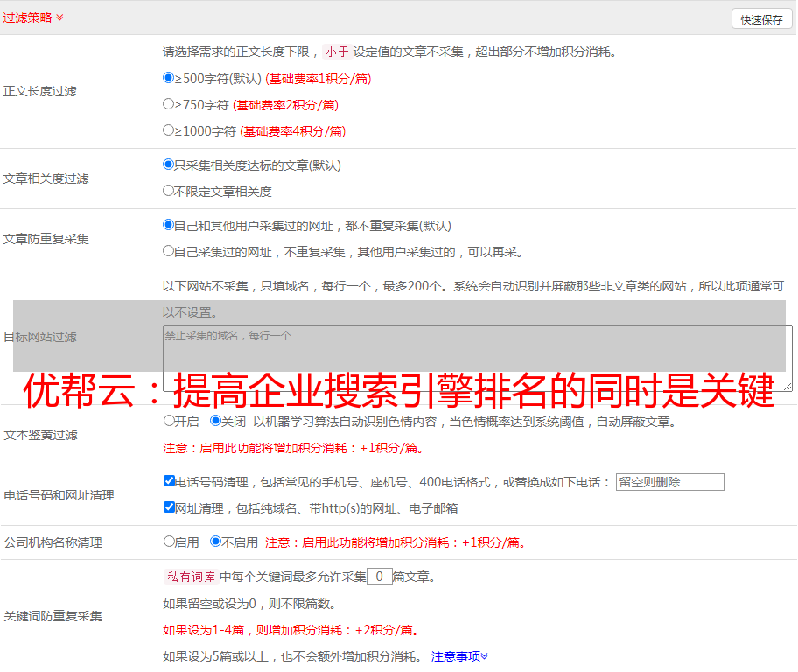Expand the 注意事项 link

[x=459, y=656]
